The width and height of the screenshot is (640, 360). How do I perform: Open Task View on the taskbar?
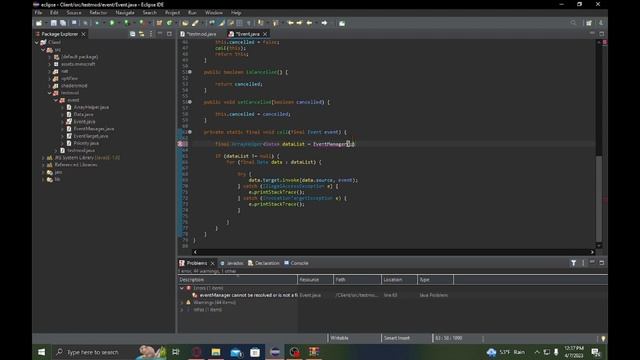(176, 352)
